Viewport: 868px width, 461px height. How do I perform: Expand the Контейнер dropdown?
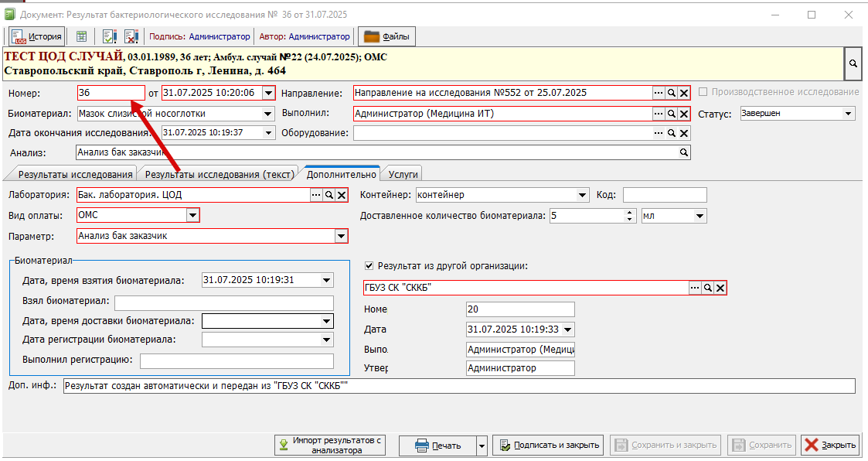click(582, 195)
